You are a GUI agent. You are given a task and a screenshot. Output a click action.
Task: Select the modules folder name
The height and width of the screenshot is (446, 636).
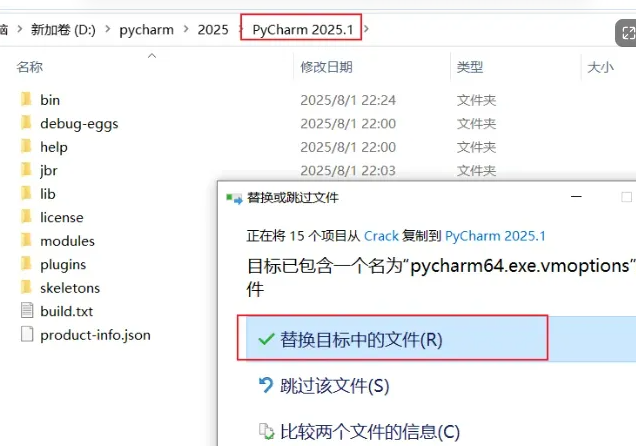(x=67, y=241)
